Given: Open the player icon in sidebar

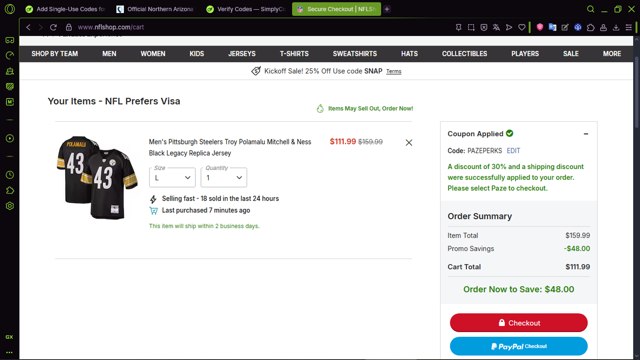Looking at the screenshot, I should point(9,138).
